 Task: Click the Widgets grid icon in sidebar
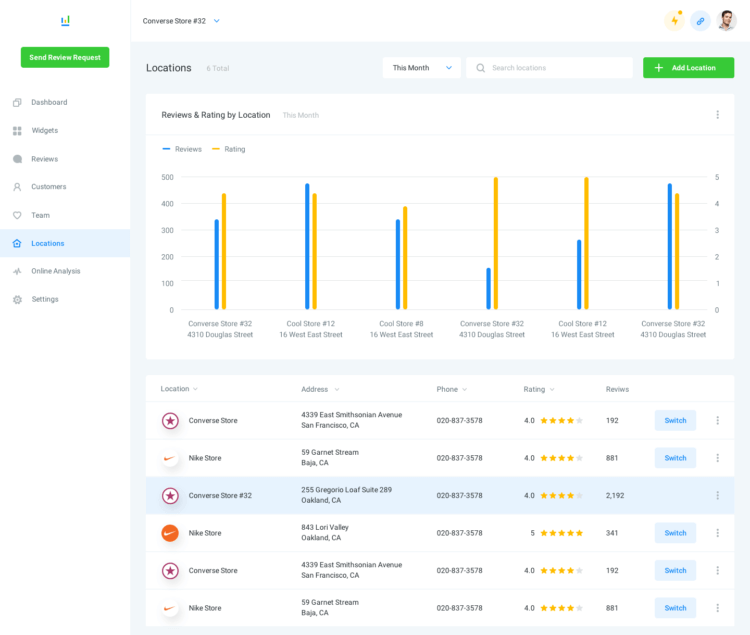[17, 131]
